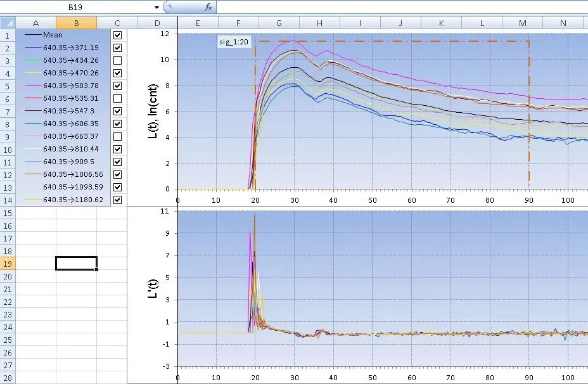Enable the 640.35→434.26 series checkbox
This screenshot has height=384, width=588.
click(x=117, y=60)
